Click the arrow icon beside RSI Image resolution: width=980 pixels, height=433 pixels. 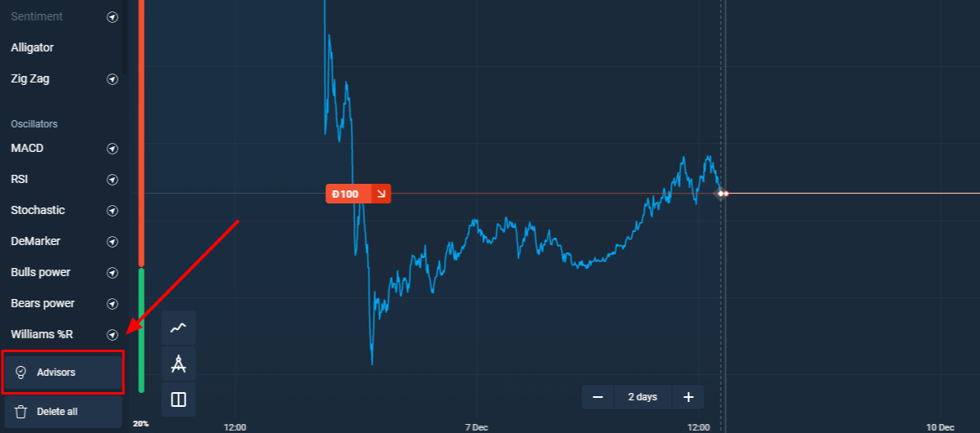point(113,180)
